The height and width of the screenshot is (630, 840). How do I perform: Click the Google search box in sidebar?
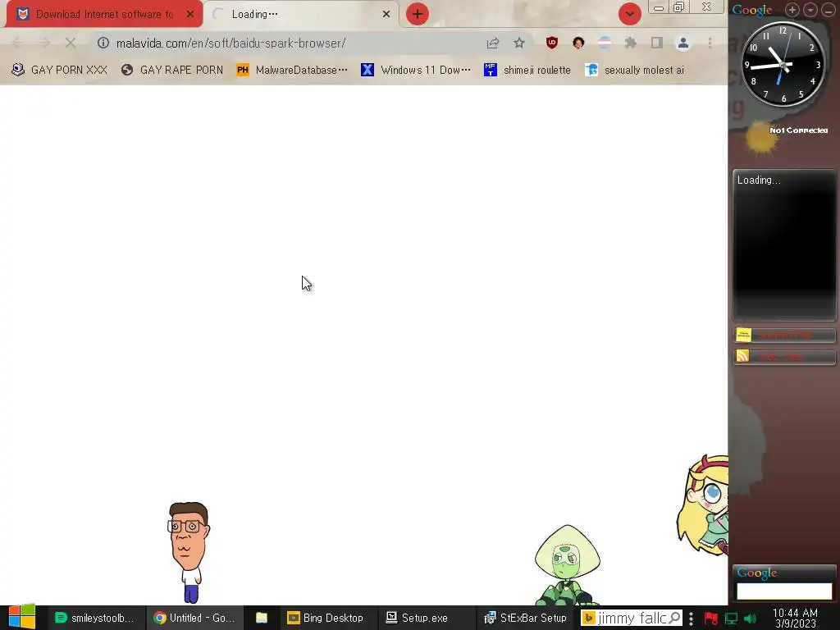[x=783, y=591]
